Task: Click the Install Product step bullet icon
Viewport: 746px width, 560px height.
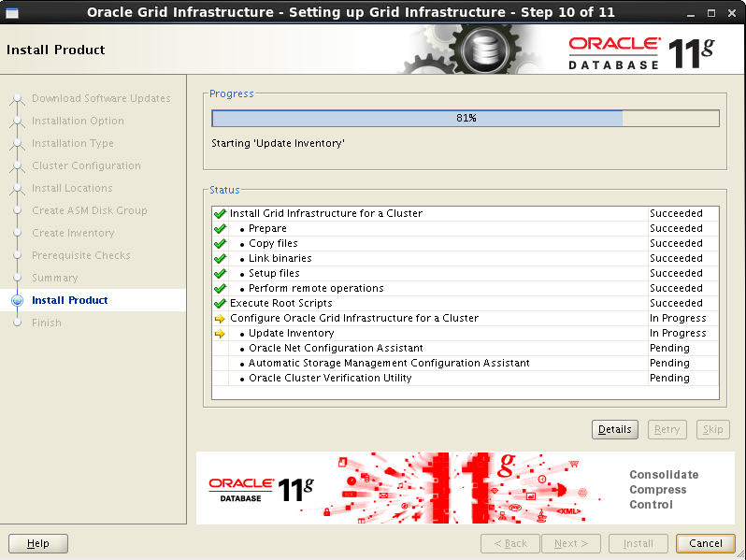Action: coord(18,300)
